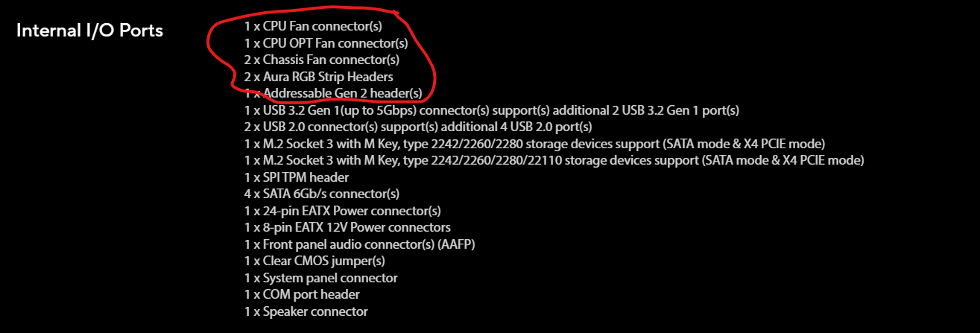Click the SPI TPM header line
This screenshot has height=333, width=980.
tap(296, 177)
